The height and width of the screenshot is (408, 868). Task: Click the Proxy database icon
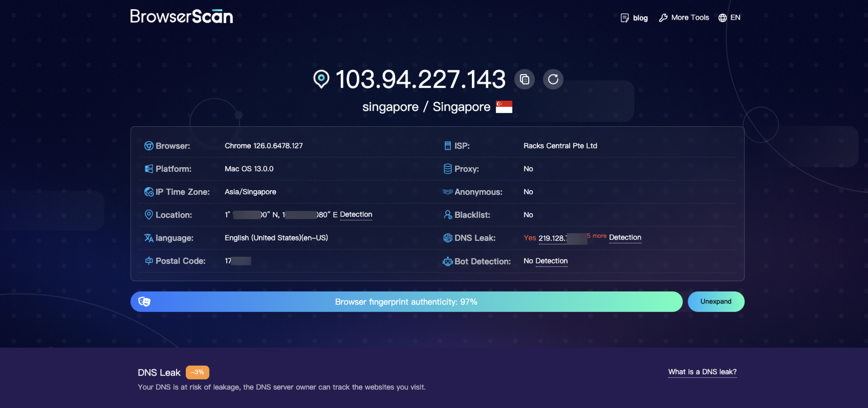tap(448, 169)
